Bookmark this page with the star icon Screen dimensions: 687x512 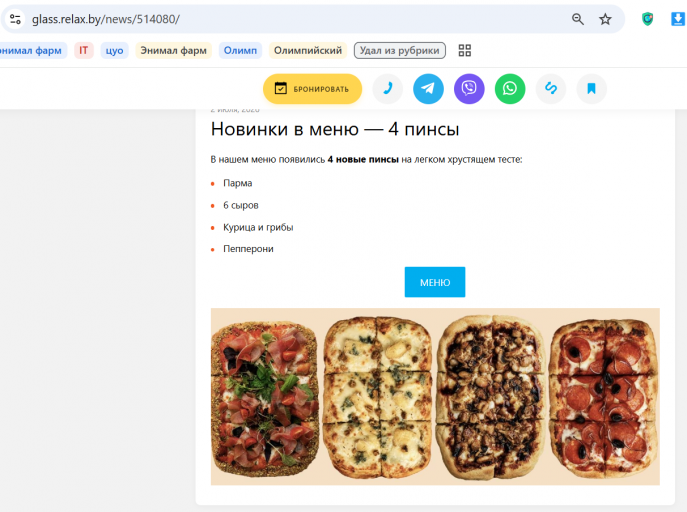click(605, 19)
